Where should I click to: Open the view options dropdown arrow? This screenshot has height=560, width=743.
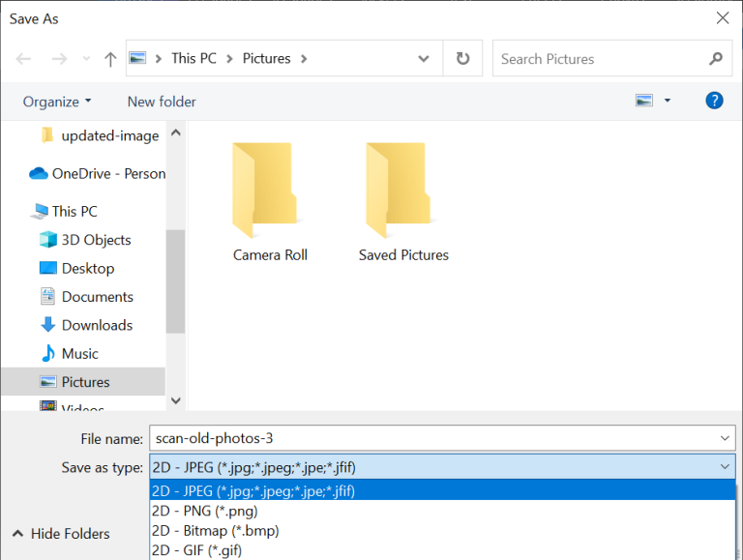(x=668, y=101)
